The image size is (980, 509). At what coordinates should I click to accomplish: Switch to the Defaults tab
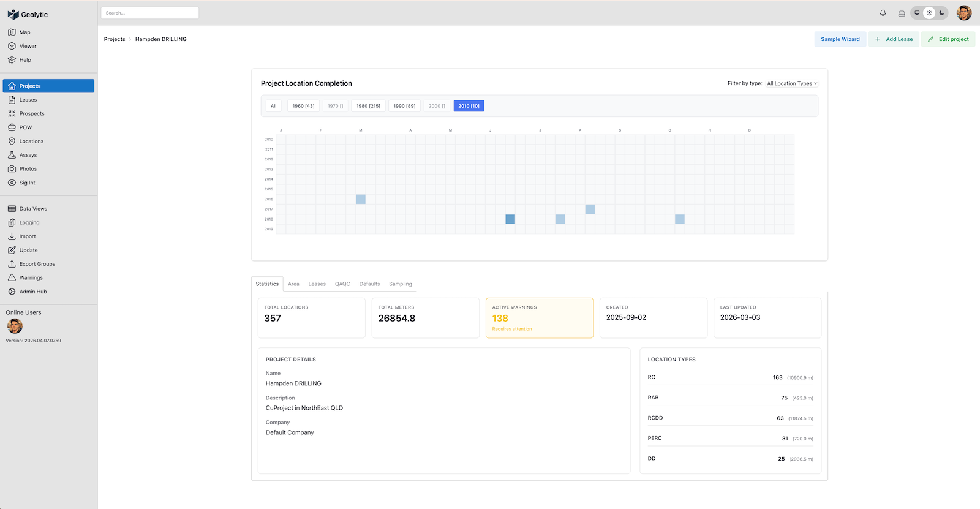(369, 284)
